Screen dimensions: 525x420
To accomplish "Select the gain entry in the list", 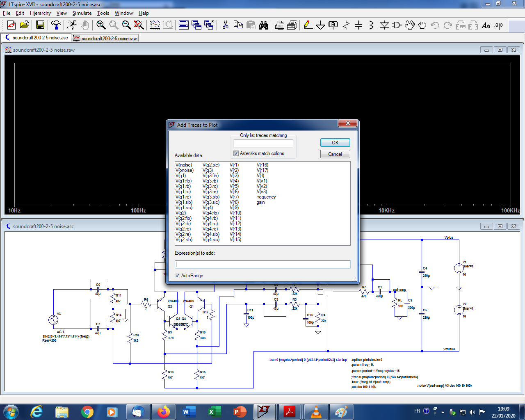I will coord(260,202).
